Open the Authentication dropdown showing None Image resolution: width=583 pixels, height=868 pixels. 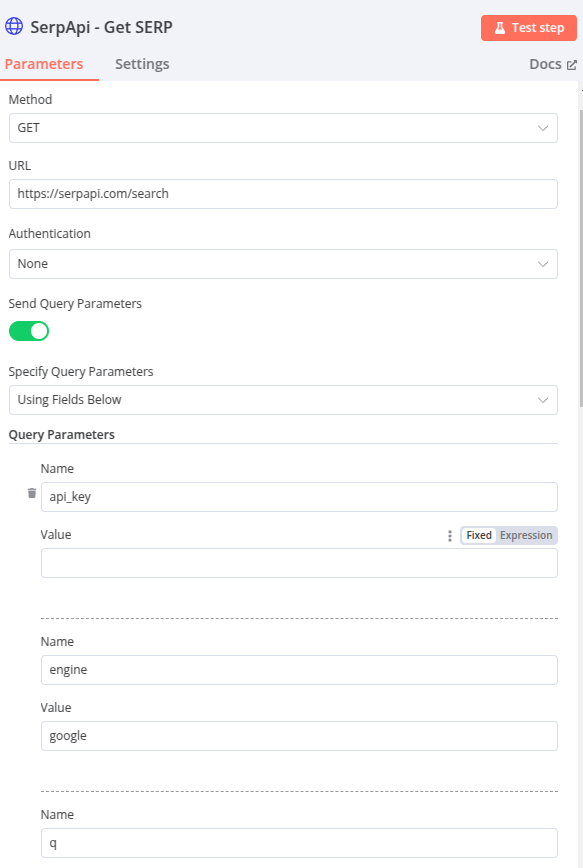click(x=283, y=264)
